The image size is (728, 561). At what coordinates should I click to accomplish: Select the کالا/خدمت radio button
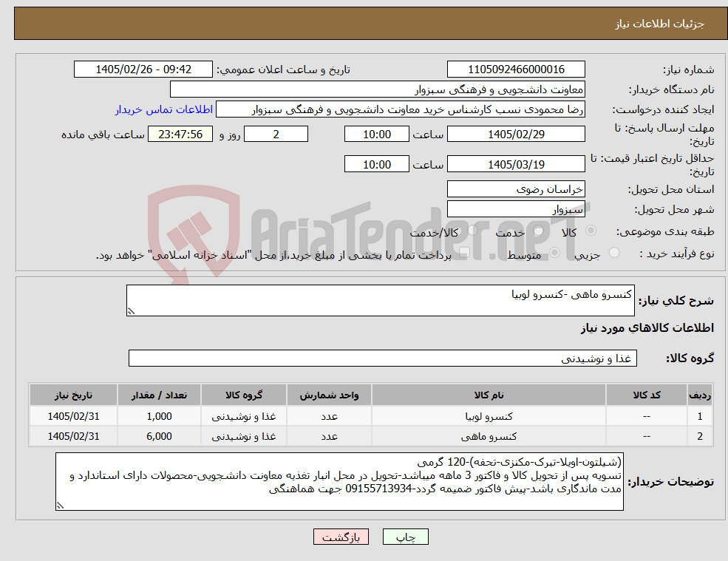[x=472, y=231]
